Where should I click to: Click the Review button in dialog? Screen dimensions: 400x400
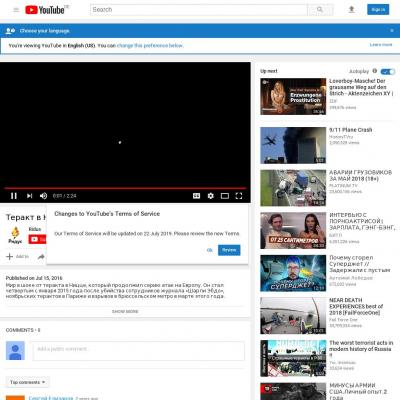pos(229,250)
